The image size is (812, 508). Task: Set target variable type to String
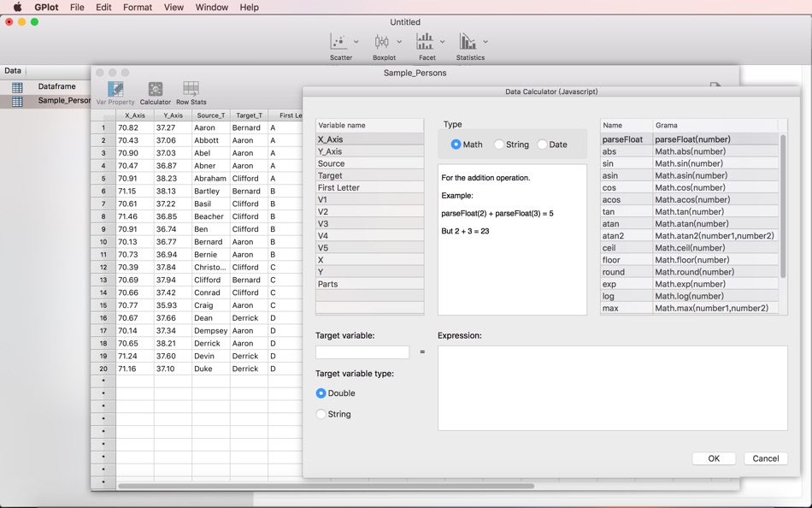pyautogui.click(x=321, y=414)
